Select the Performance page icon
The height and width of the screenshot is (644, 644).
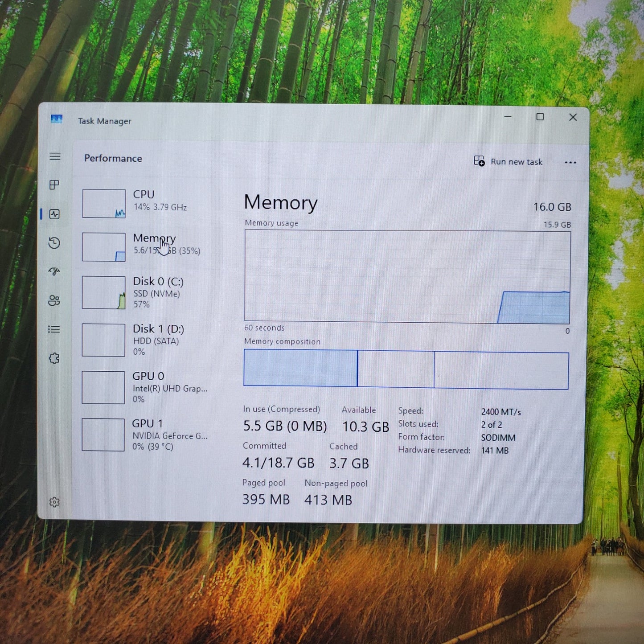click(54, 214)
